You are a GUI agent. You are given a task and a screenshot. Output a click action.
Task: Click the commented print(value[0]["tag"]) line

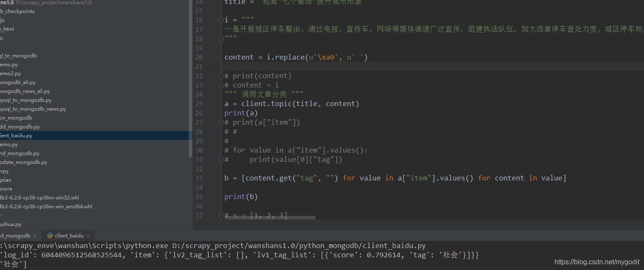click(283, 160)
